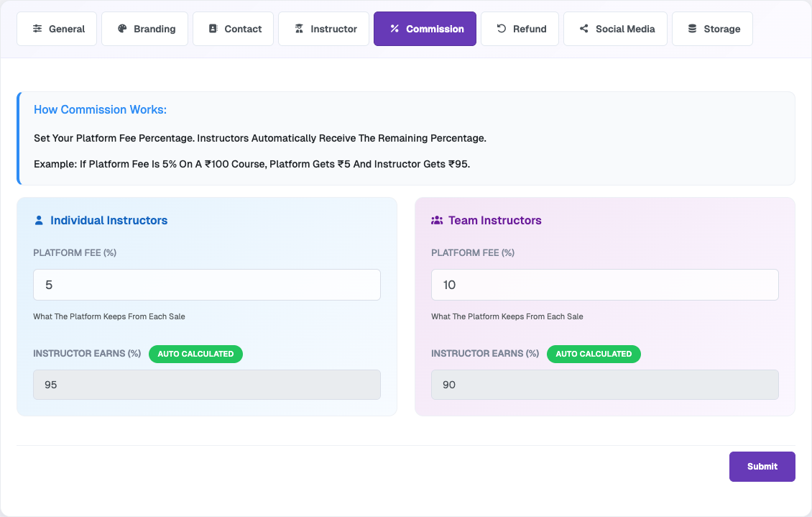The width and height of the screenshot is (812, 517).
Task: Click "Platform Fee (%)" label under Team Instructors
Action: click(x=473, y=253)
